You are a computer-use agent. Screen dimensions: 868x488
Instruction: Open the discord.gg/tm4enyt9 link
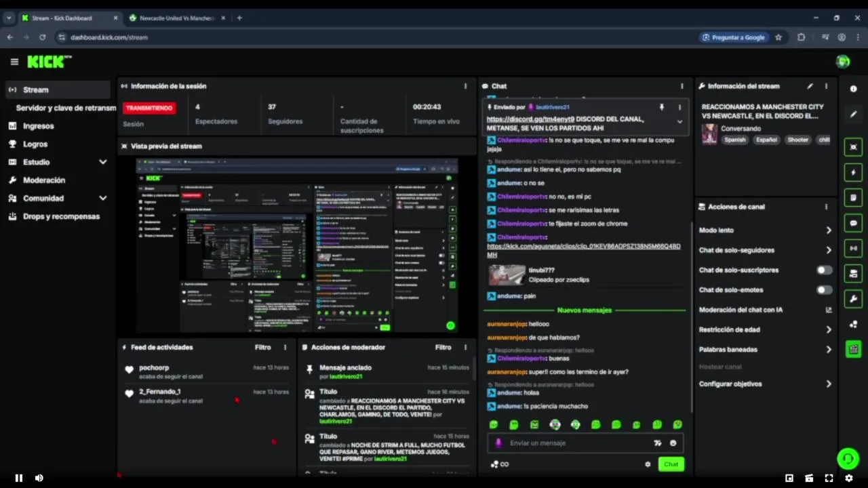tap(530, 119)
